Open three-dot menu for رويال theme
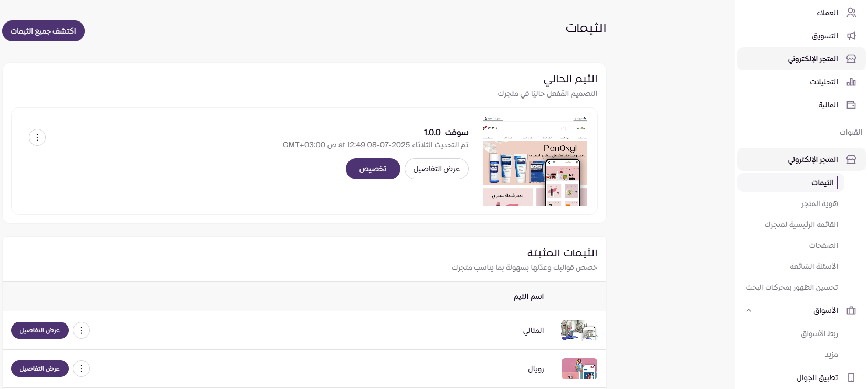This screenshot has height=389, width=868. pos(81,369)
